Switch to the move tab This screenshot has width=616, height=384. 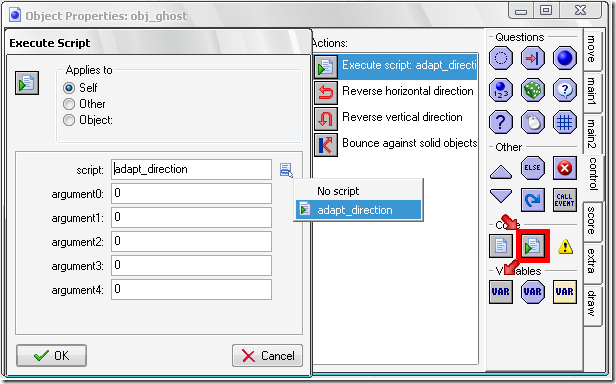pos(592,49)
